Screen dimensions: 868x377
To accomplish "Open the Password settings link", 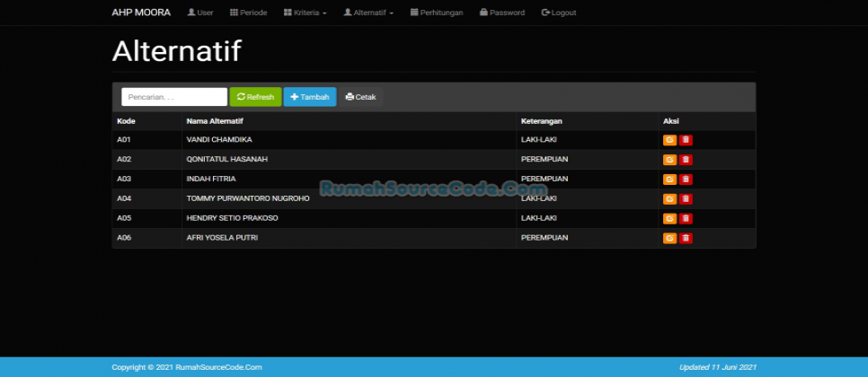I will pos(502,13).
